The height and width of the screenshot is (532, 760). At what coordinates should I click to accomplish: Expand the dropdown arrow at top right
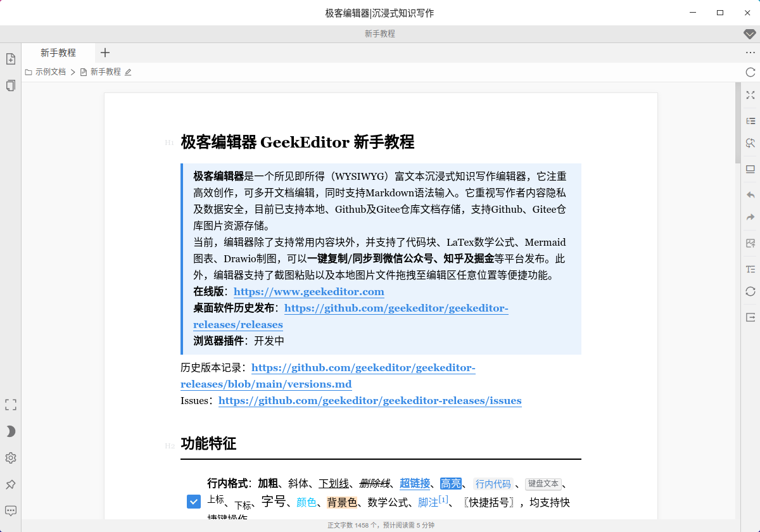pos(749,34)
